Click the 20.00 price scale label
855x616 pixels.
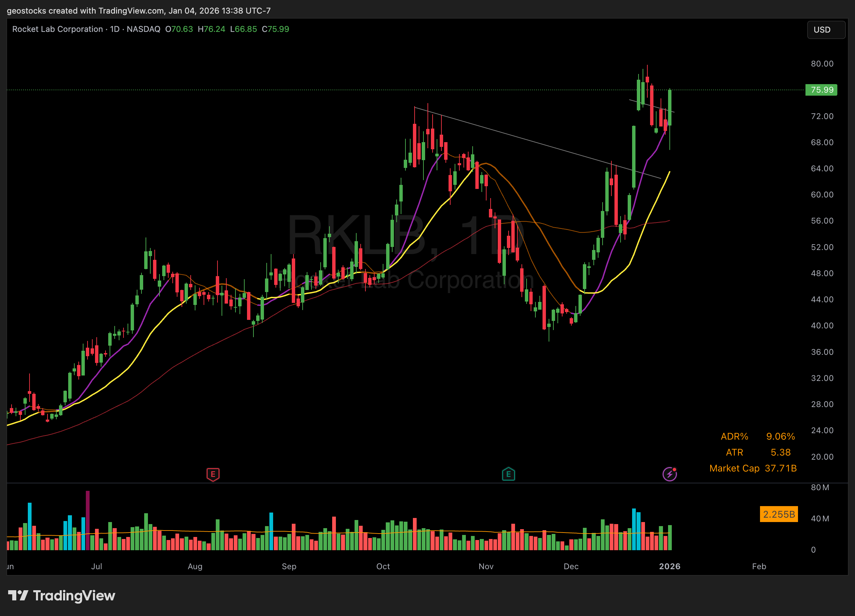click(x=822, y=457)
